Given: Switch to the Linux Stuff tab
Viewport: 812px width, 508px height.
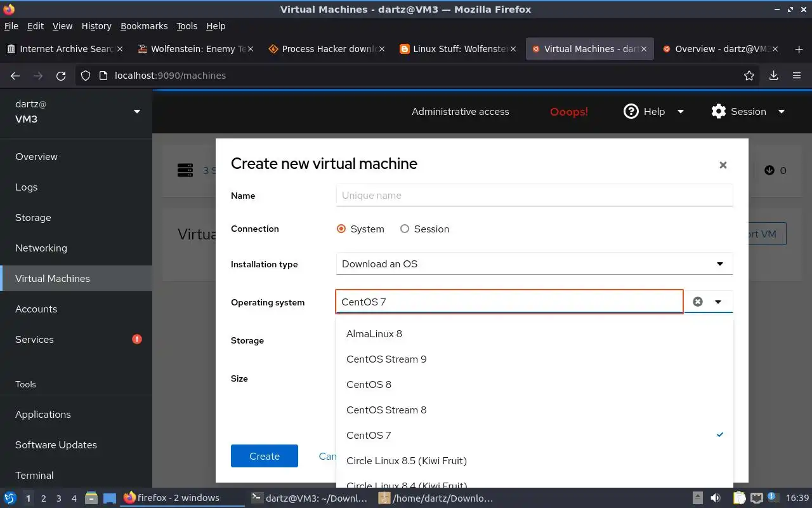Looking at the screenshot, I should coord(459,49).
